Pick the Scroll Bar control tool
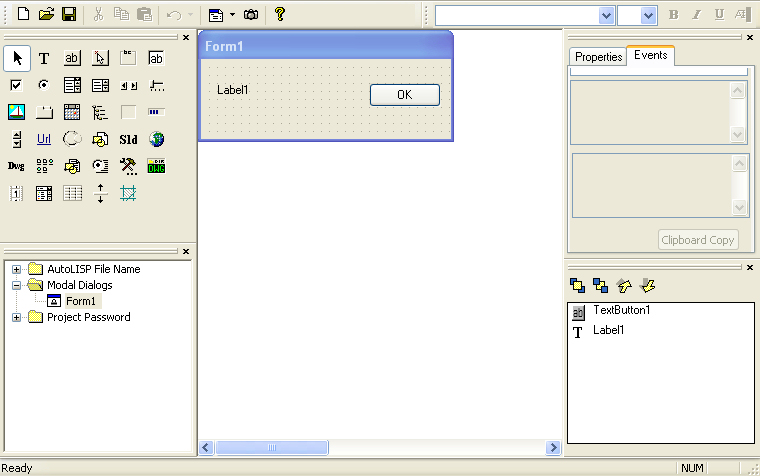This screenshot has width=760, height=476. [128, 86]
